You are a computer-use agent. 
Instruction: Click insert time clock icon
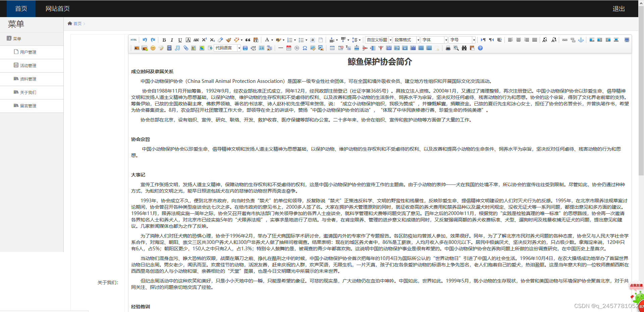tap(297, 48)
